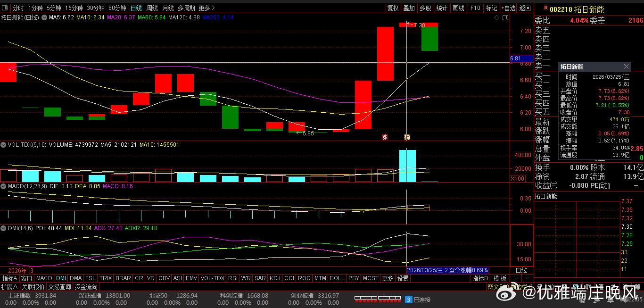
Task: Click the 创业板指 3316.97 index
Action: coord(315,296)
